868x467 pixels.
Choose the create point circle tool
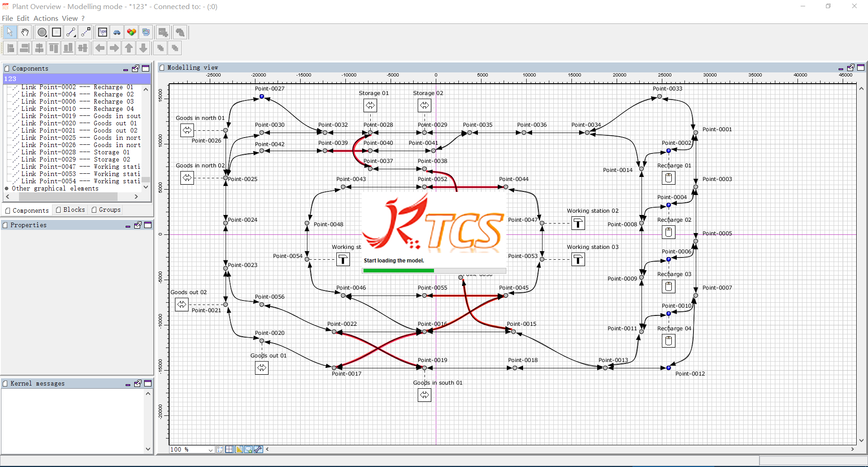click(42, 32)
